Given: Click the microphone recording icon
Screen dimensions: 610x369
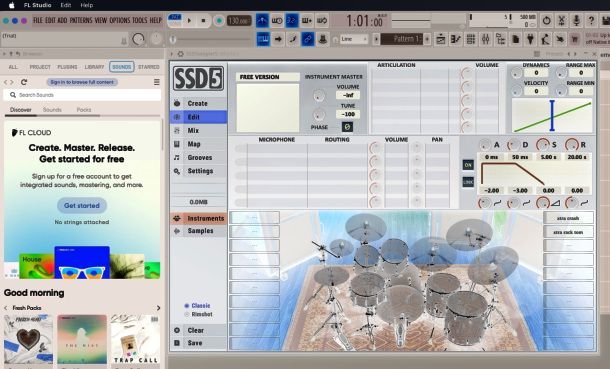Looking at the screenshot, I should click(576, 21).
